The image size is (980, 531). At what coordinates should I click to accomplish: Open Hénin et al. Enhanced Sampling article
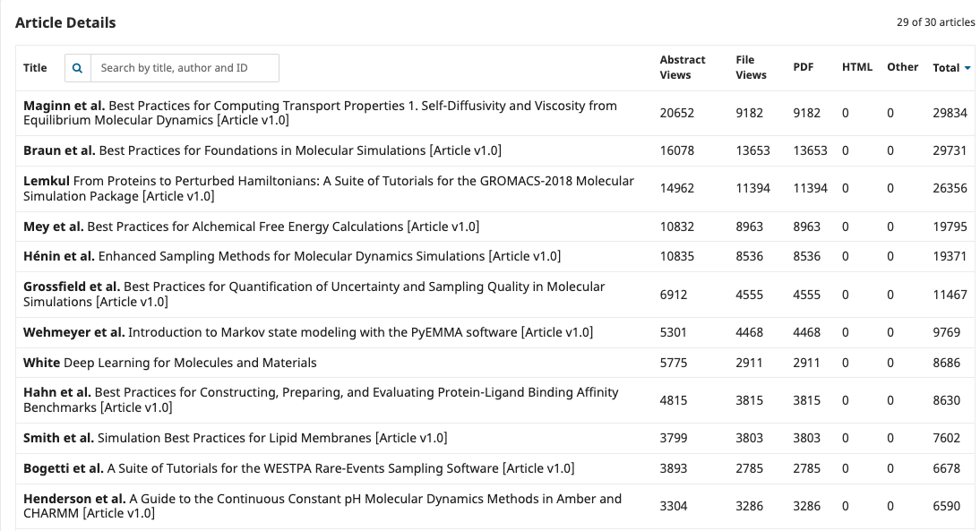coord(291,256)
